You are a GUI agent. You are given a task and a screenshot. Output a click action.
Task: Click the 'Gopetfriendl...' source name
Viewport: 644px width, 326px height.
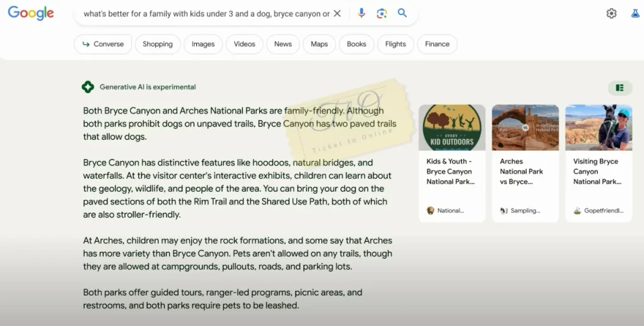click(604, 210)
